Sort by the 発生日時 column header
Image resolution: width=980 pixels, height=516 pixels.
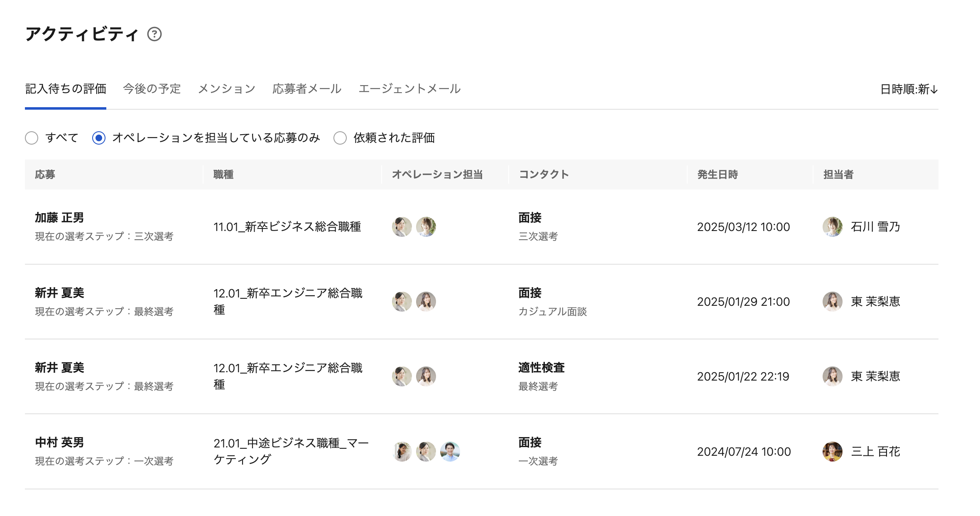[x=718, y=174]
